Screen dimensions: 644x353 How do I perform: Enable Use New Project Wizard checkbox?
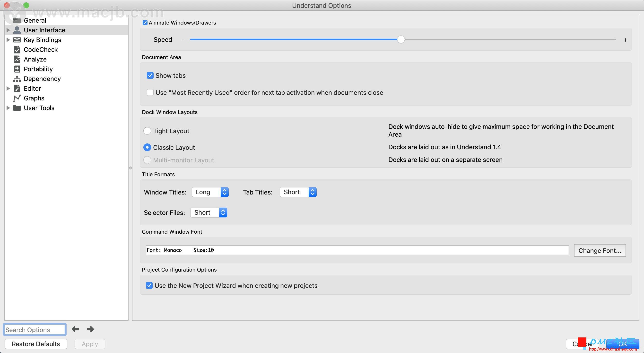coord(149,285)
